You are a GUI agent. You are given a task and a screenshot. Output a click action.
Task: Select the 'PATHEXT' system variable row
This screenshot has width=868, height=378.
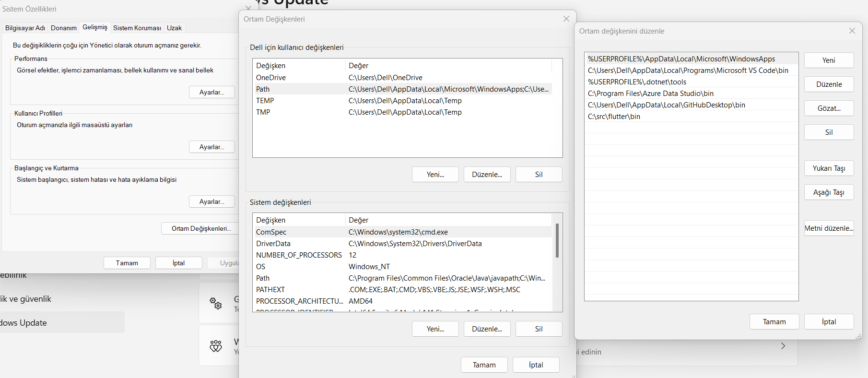tap(270, 290)
